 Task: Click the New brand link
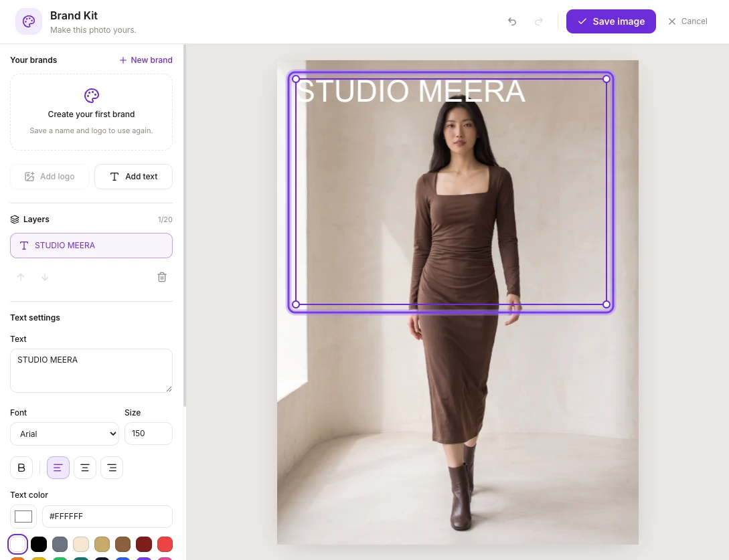[x=146, y=60]
